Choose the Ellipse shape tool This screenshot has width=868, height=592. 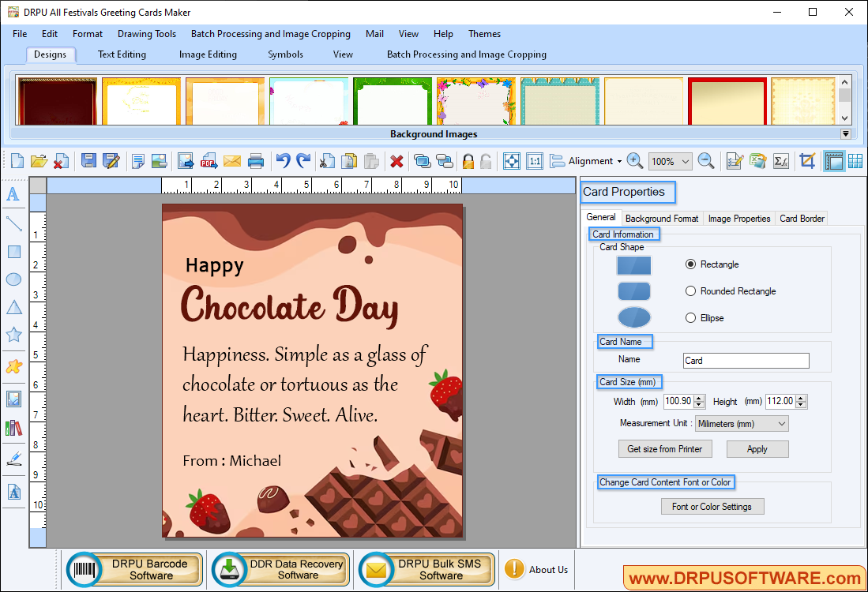(13, 279)
